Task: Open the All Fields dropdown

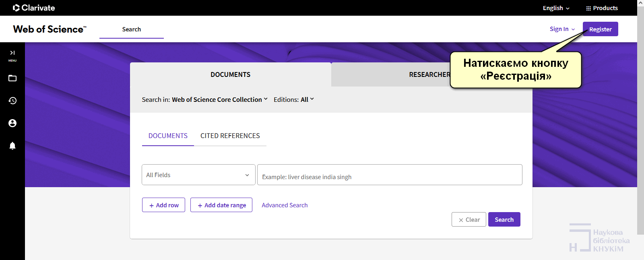Action: point(198,175)
